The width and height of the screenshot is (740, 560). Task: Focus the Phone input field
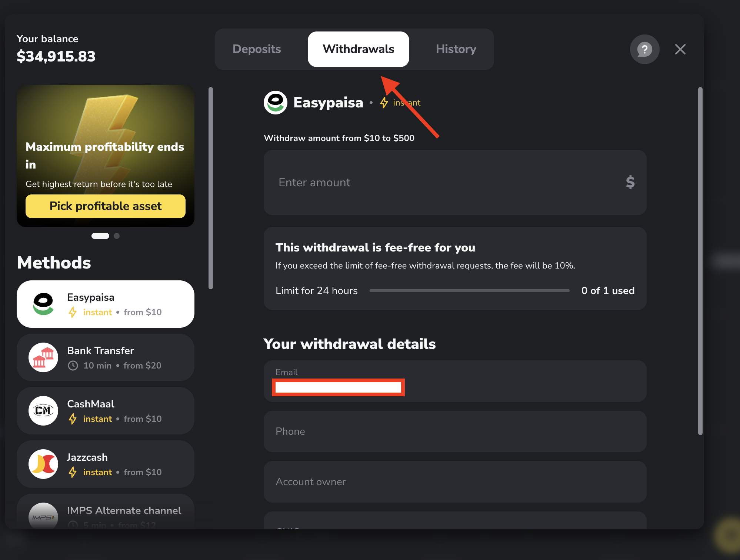455,431
